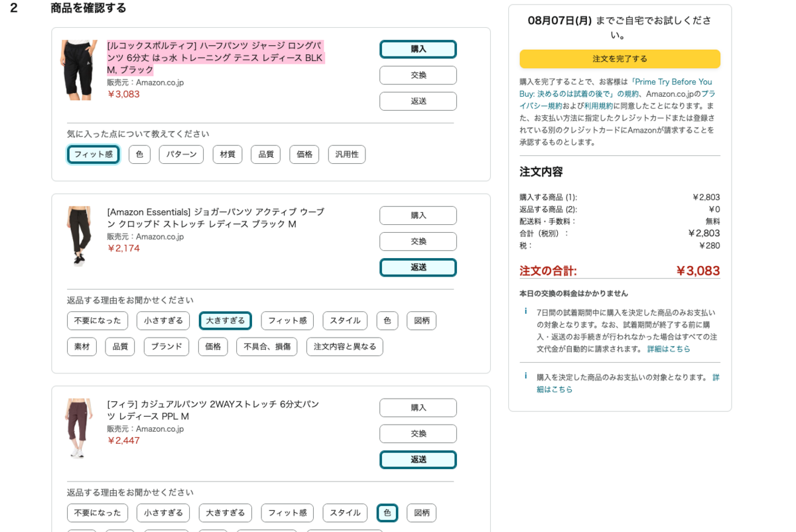Image resolution: width=796 pixels, height=532 pixels.
Task: Select フィット感 return reason for Amazon Essentials pants
Action: pos(287,321)
